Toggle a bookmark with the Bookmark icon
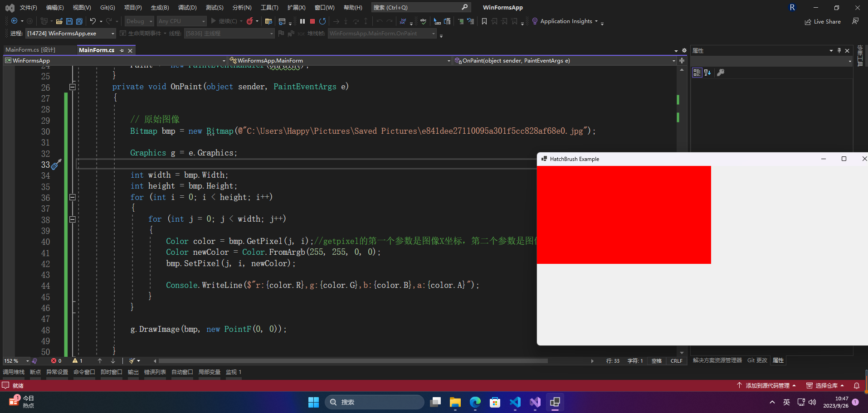868x413 pixels. pos(484,21)
